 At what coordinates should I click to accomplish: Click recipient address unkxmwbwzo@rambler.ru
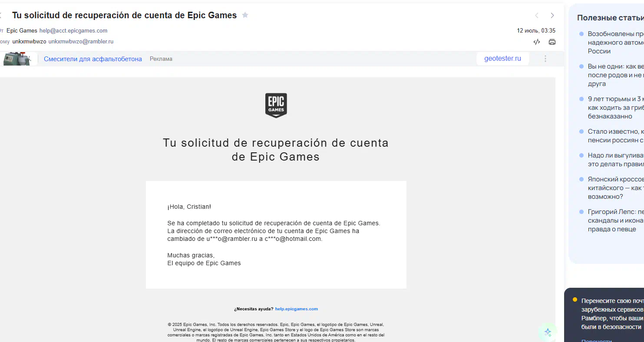pyautogui.click(x=81, y=42)
